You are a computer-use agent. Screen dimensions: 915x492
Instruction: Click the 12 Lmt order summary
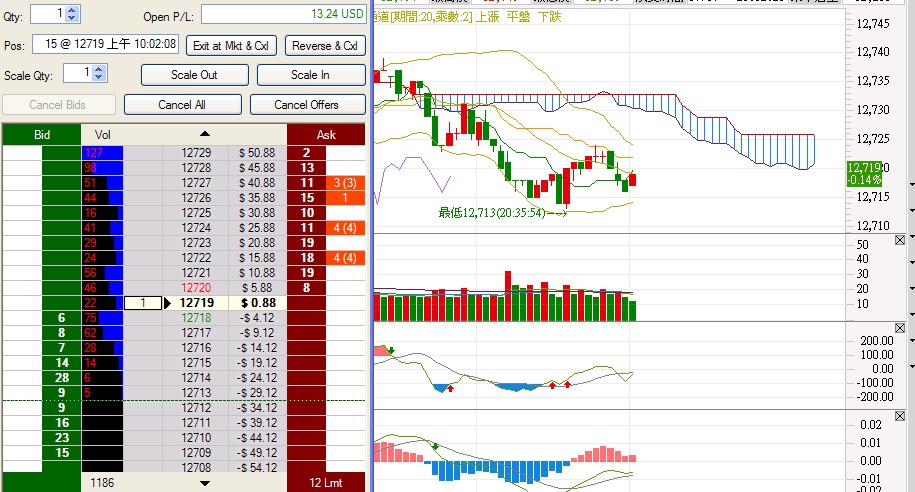click(326, 483)
